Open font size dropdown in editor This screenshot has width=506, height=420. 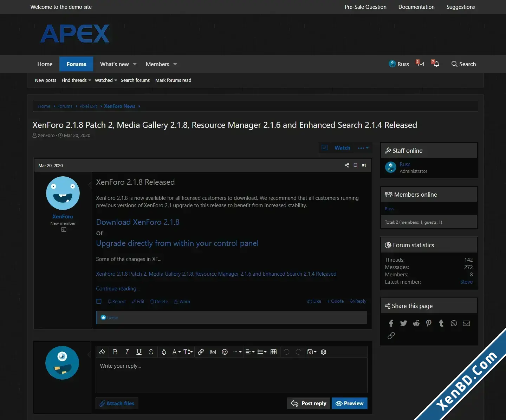pyautogui.click(x=188, y=352)
